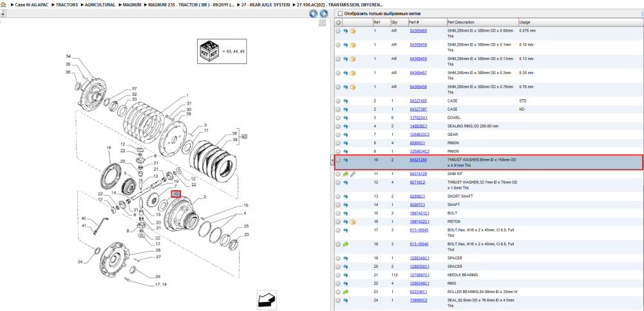Image resolution: width=644 pixels, height=311 pixels.
Task: Click the yellow box icon for part 84369458
Action: tap(352, 59)
